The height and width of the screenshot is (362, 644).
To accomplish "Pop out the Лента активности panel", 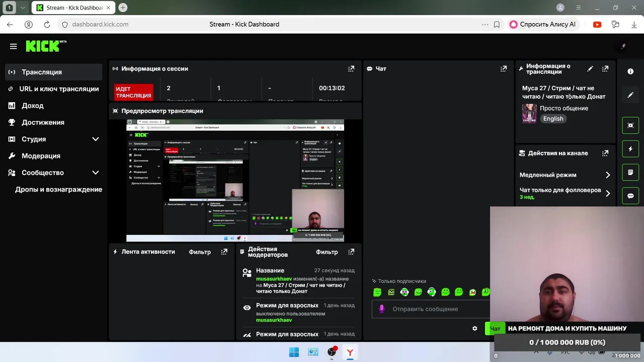I will pos(224,252).
